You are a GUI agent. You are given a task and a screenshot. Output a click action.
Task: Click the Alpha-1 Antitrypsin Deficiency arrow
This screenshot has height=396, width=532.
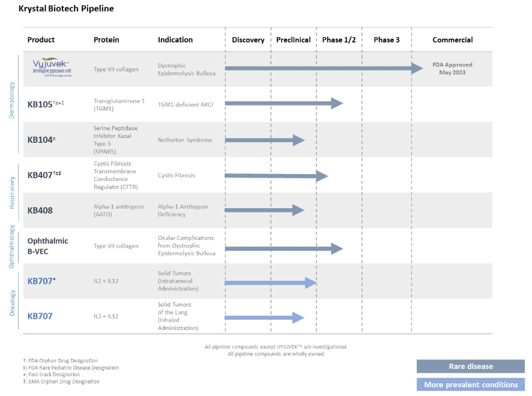tap(264, 211)
